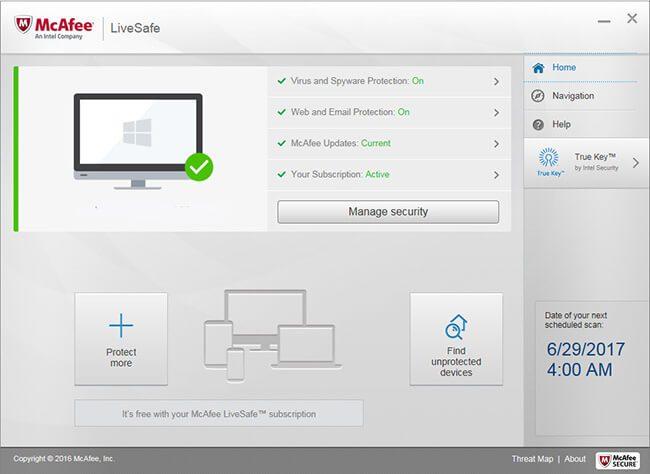Expand Virus and Spyware Protection row
Viewport: 650px width, 474px height.
496,82
